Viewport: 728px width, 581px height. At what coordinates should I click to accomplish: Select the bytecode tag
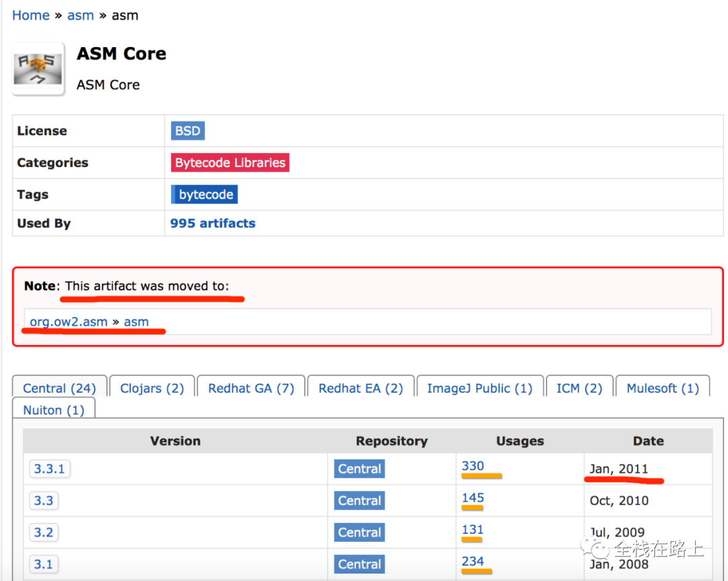click(x=204, y=194)
